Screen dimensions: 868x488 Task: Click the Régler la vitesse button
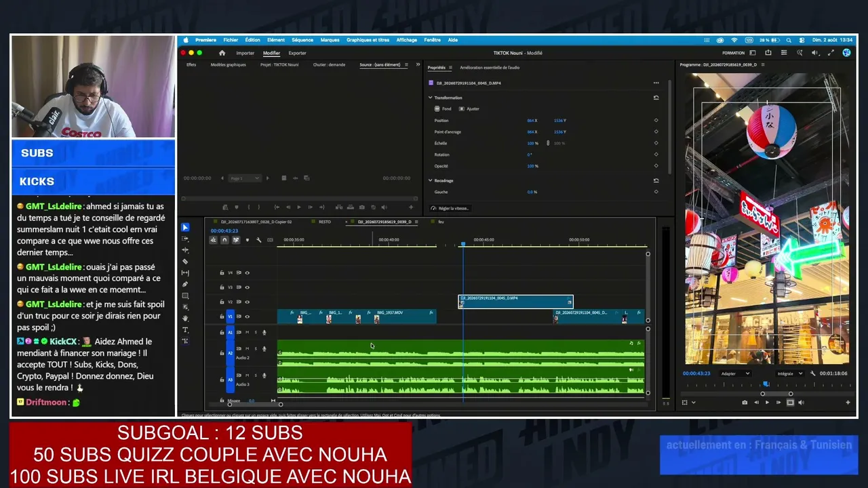click(450, 208)
